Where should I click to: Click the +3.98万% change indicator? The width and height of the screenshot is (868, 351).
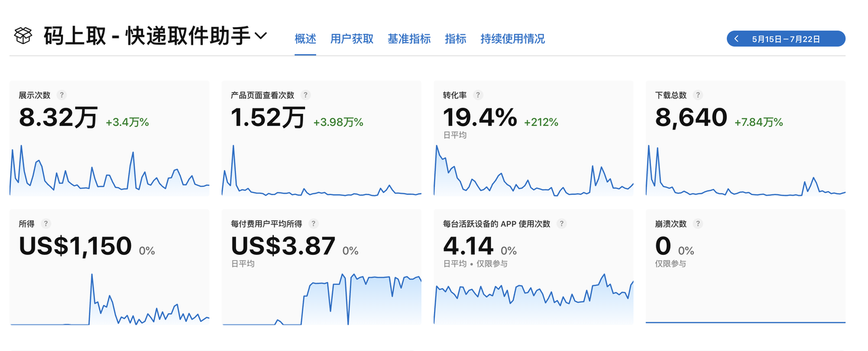click(x=338, y=122)
